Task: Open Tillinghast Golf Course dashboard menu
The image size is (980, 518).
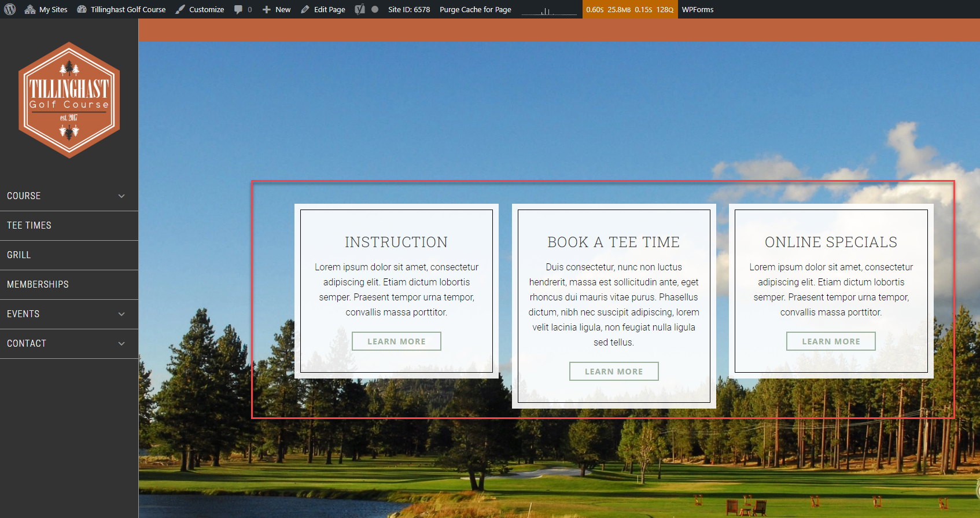Action: 121,9
